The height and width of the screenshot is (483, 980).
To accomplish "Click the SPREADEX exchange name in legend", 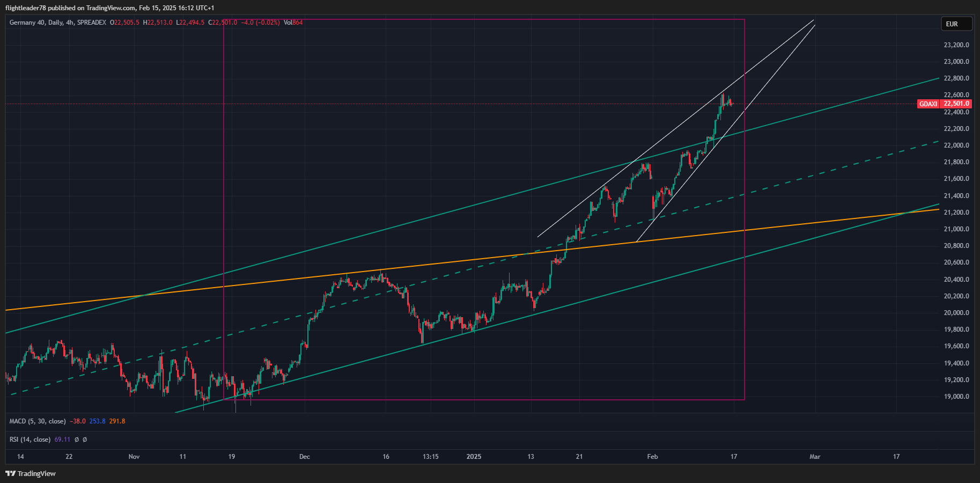I will pos(91,23).
